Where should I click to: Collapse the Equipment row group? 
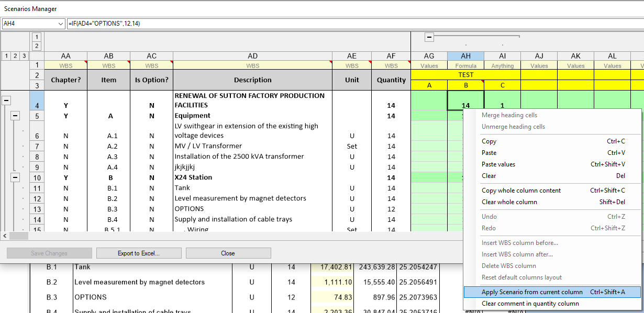coord(15,116)
